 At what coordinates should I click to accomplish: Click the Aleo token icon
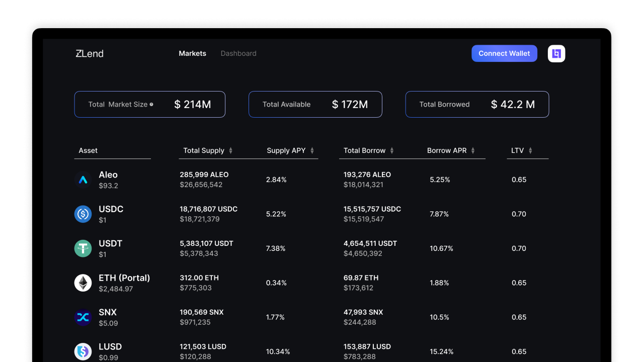pyautogui.click(x=83, y=179)
